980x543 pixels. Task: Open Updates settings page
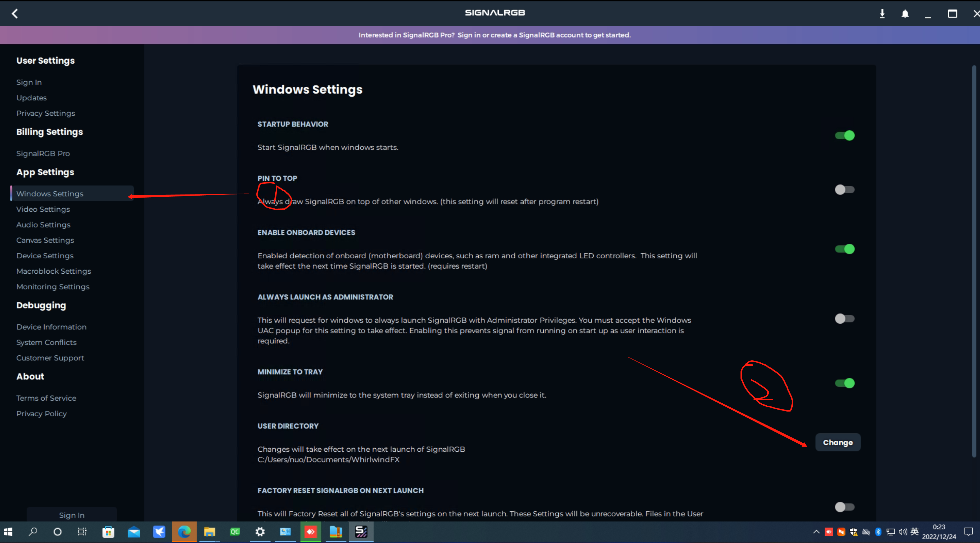pyautogui.click(x=32, y=98)
